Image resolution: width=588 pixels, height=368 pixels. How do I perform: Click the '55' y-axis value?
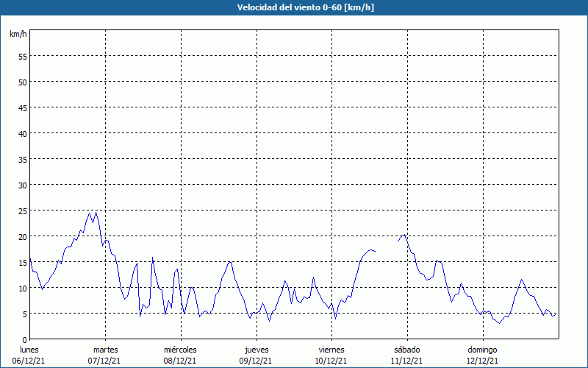click(x=23, y=57)
